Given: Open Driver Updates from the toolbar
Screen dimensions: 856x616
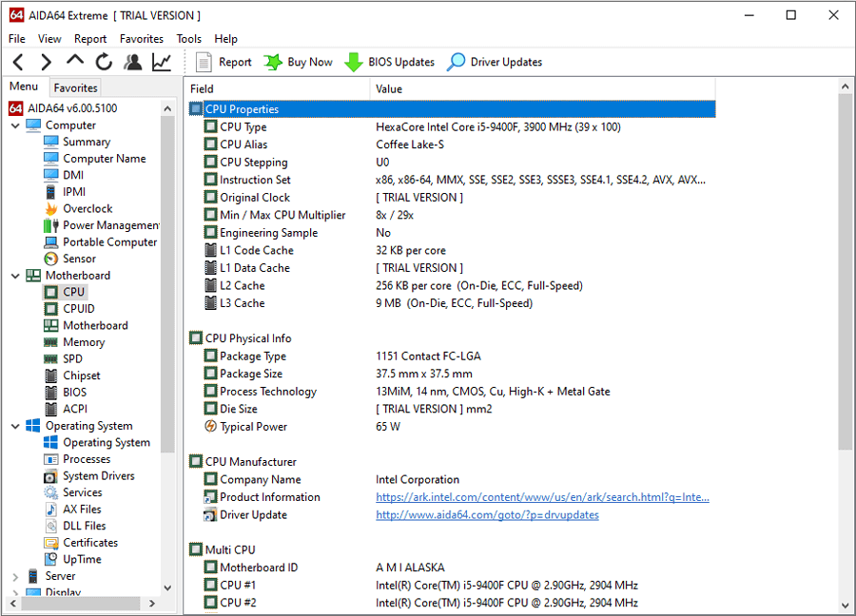Looking at the screenshot, I should 495,62.
